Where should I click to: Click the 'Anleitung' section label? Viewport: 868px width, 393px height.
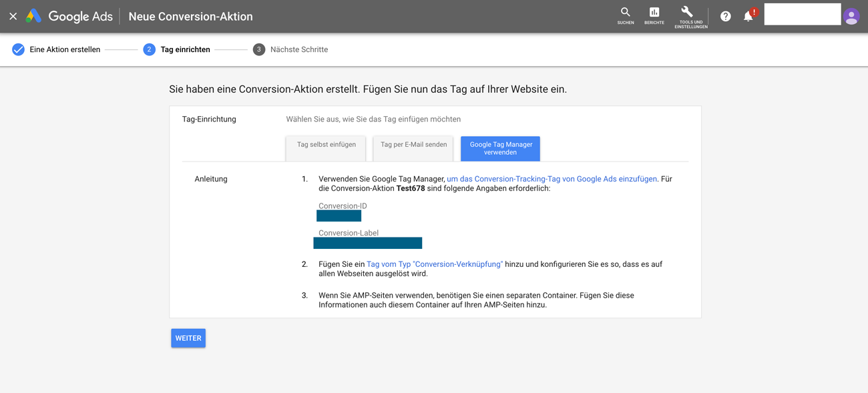click(x=211, y=179)
